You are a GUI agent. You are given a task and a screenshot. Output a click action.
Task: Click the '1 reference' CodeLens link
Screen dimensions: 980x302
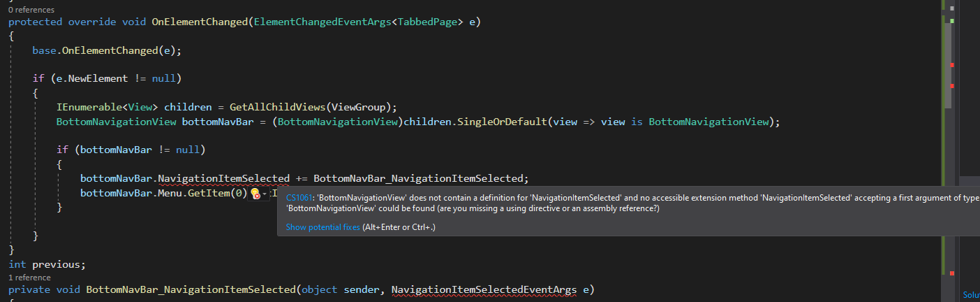point(29,278)
